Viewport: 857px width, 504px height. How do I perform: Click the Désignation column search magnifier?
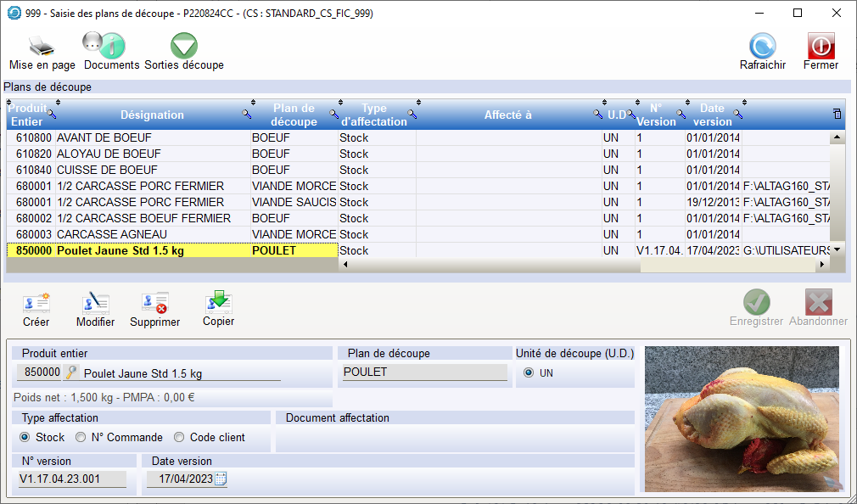coord(247,114)
